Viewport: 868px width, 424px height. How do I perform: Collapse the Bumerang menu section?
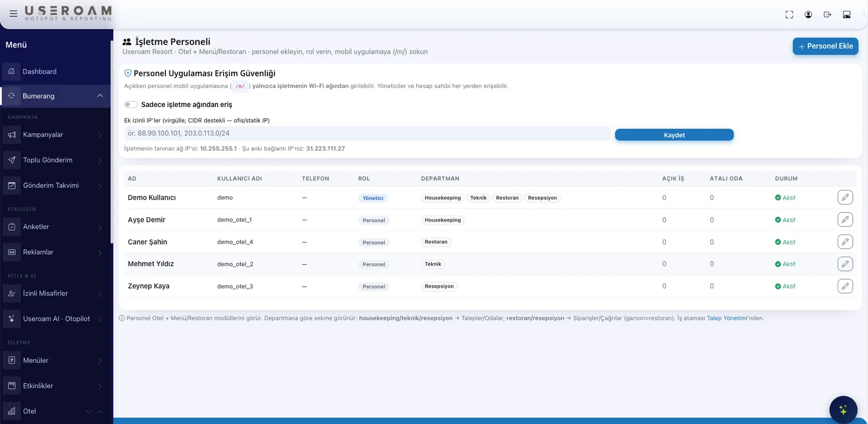[x=100, y=96]
